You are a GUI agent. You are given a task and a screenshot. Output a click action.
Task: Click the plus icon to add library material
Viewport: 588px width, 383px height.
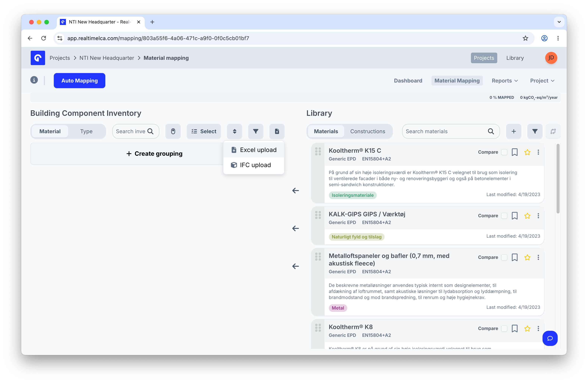tap(514, 131)
